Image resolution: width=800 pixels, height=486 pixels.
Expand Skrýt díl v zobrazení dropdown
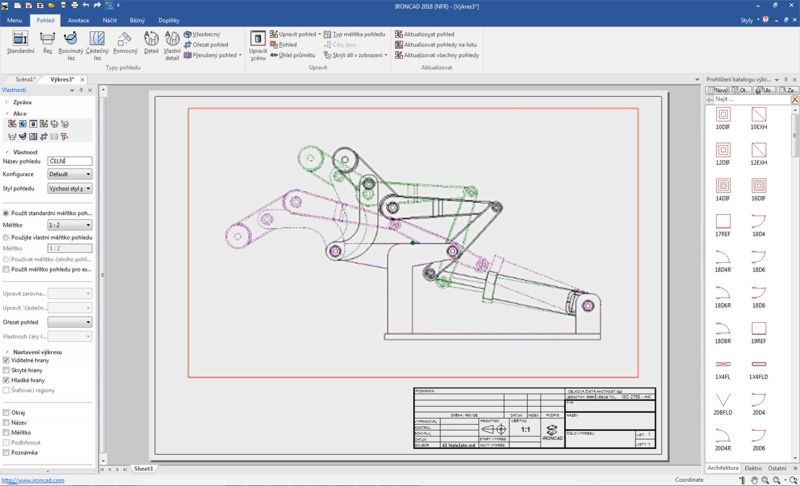386,55
